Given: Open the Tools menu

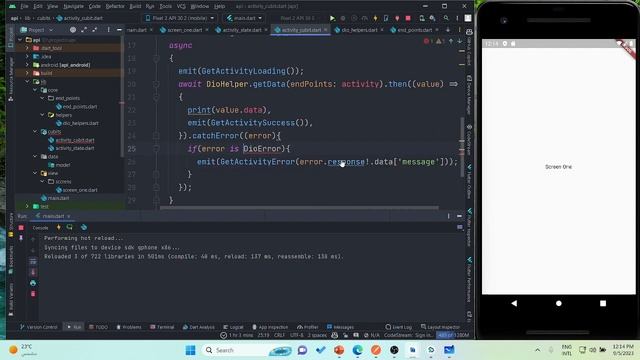Looking at the screenshot, I should coord(165,6).
